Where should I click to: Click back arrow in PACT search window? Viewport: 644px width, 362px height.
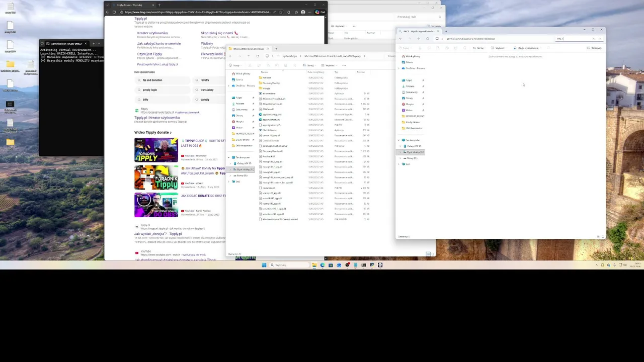400,39
